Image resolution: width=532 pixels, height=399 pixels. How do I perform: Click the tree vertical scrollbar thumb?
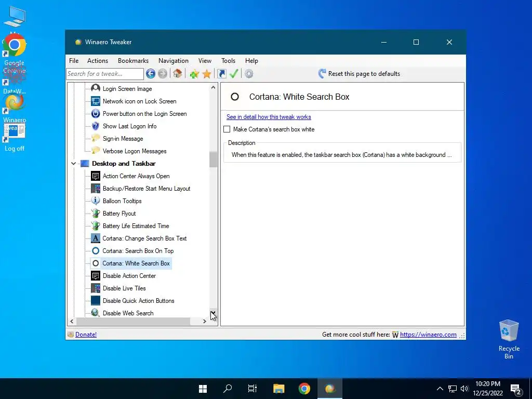pos(213,159)
